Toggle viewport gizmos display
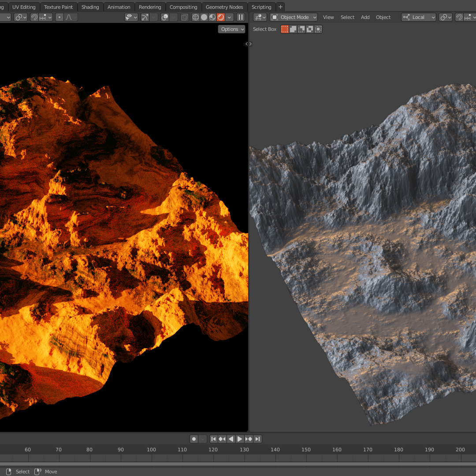 [x=145, y=17]
